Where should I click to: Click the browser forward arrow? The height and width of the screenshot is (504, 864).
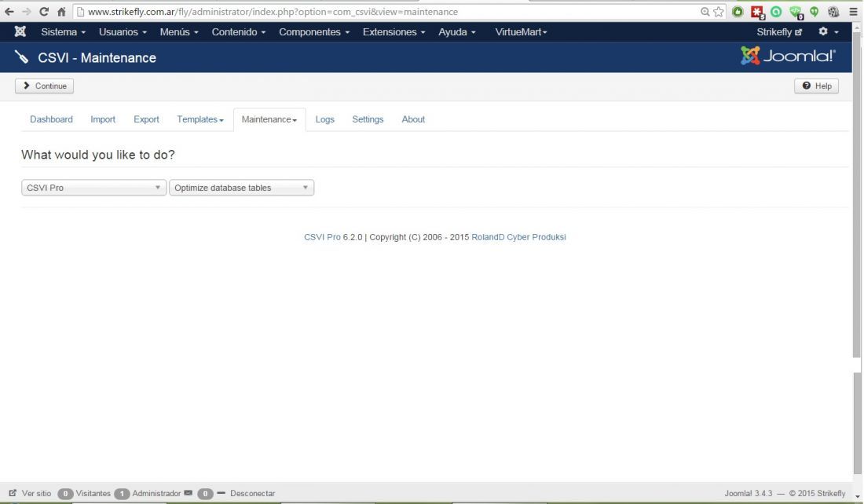coord(27,12)
